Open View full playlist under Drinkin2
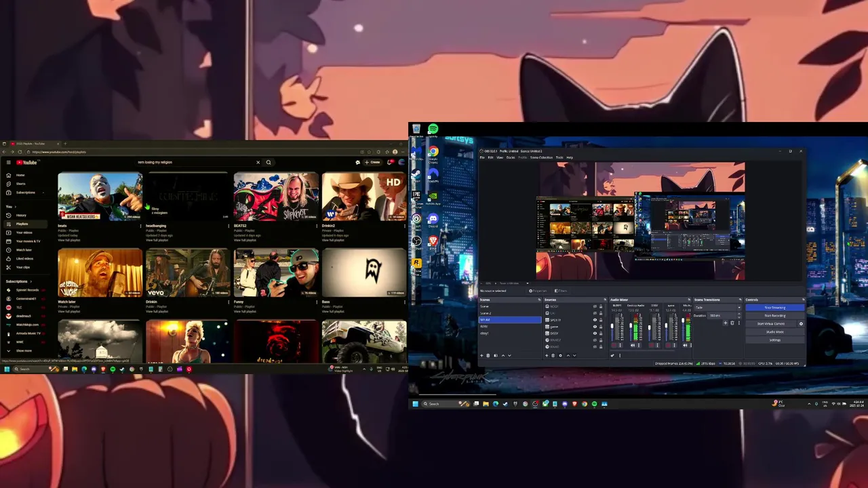The width and height of the screenshot is (868, 488). coord(332,240)
